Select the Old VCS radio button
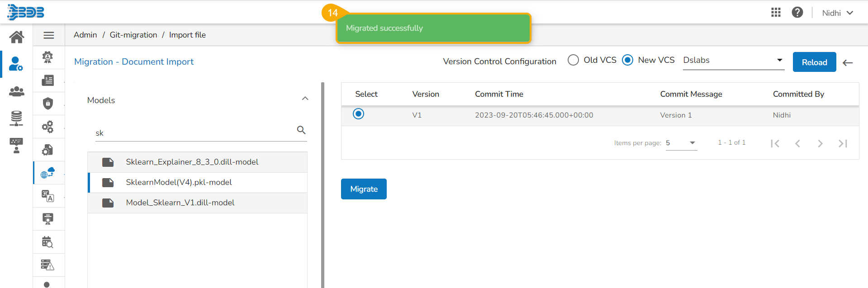 (x=573, y=60)
